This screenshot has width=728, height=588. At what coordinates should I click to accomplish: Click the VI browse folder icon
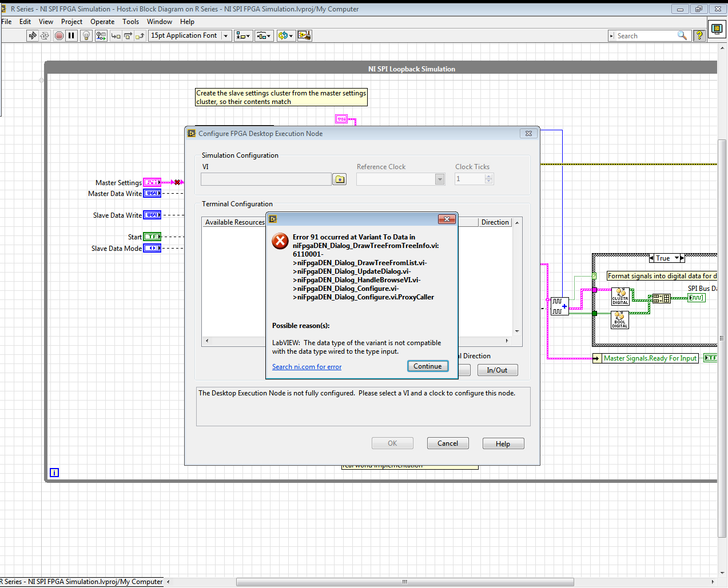coord(340,179)
